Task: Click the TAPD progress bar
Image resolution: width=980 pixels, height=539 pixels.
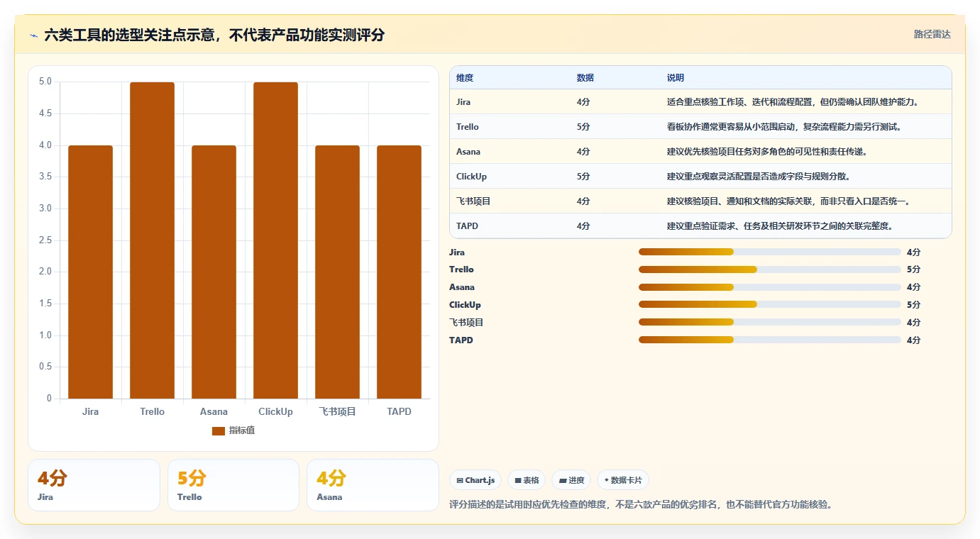Action: pos(770,340)
